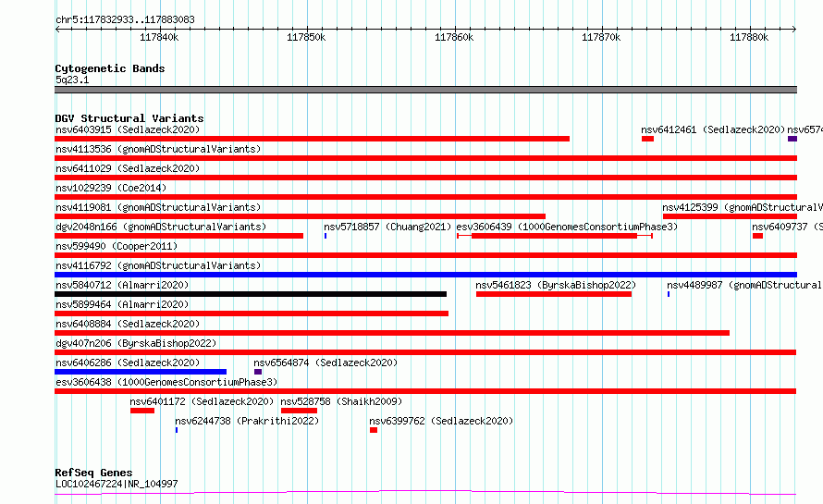This screenshot has height=504, width=823.
Task: Click the nsv5840712 (Almarri2020) label
Action: [122, 285]
